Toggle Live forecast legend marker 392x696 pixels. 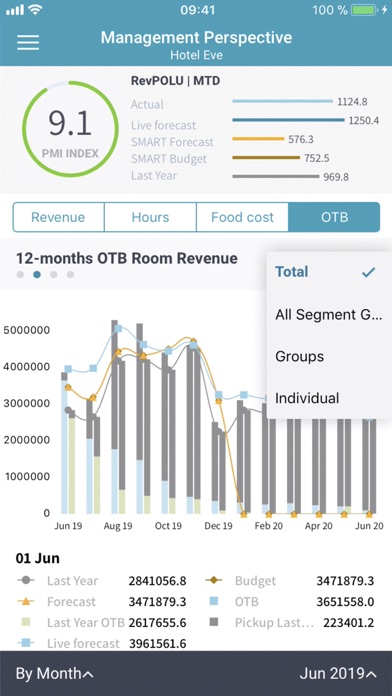[26, 643]
